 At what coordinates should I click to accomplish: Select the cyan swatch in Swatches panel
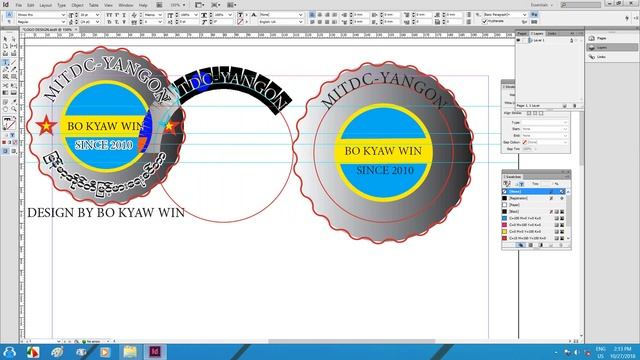534,218
